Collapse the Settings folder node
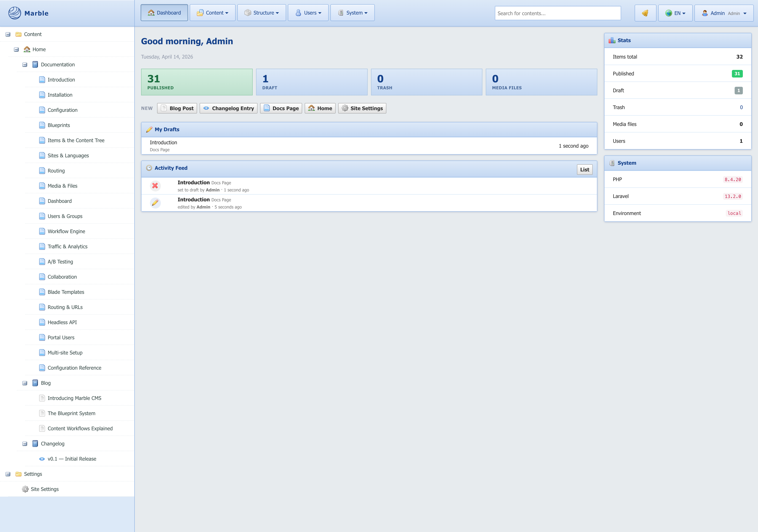The width and height of the screenshot is (758, 532). pyautogui.click(x=8, y=474)
